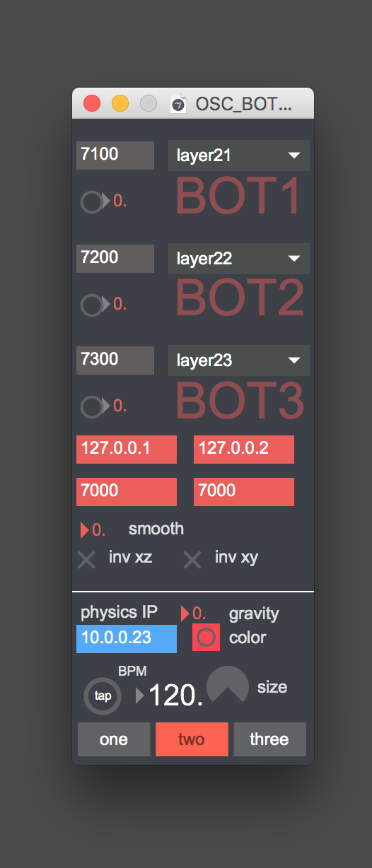Click the smooth number box triangle
Viewport: 372px width, 868px height.
(85, 529)
